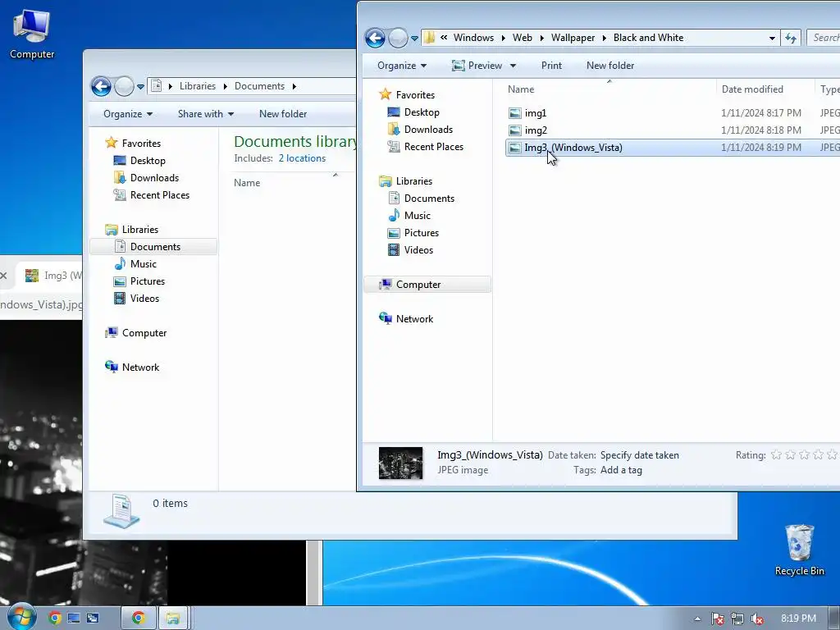Click Img3 thumbnail in details pane

[x=400, y=463]
